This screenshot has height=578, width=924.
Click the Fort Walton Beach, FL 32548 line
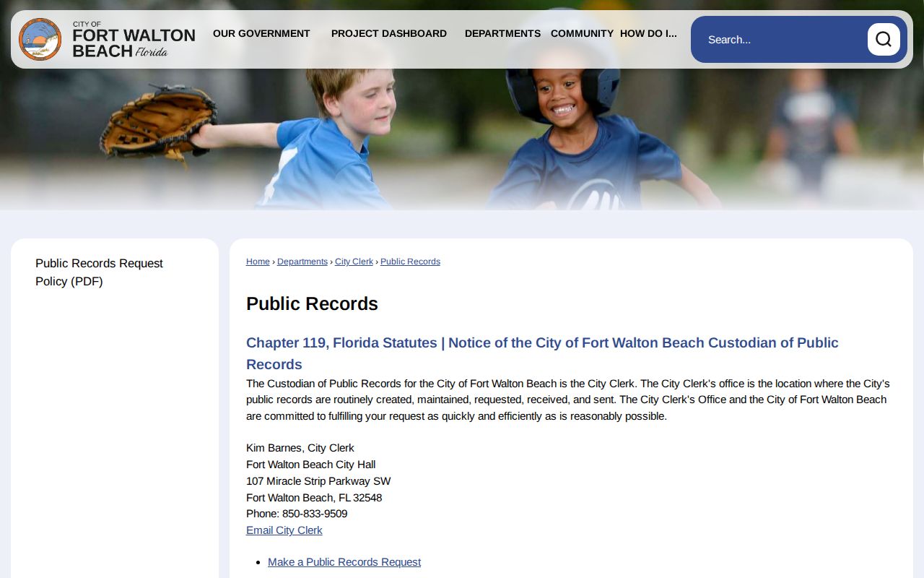tap(314, 498)
